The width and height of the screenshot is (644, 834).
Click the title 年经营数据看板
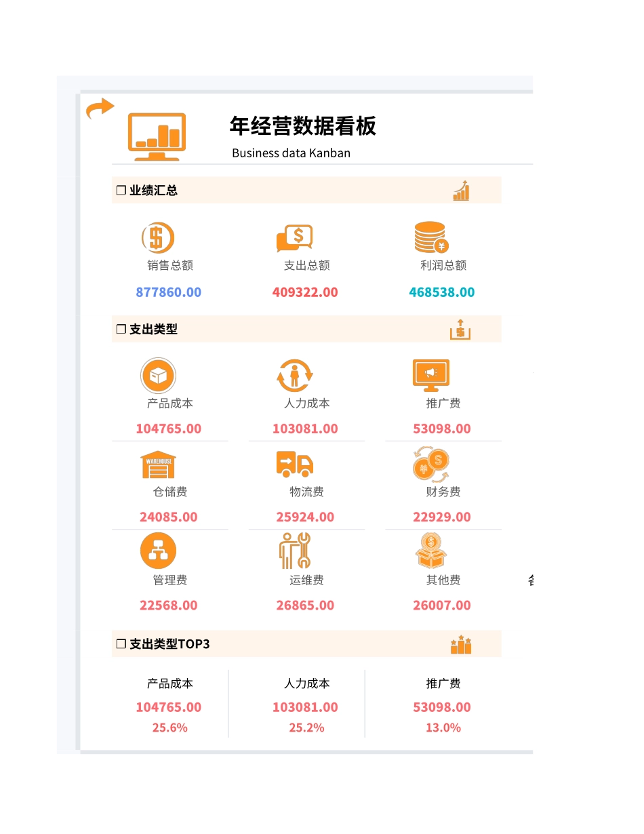coord(303,126)
